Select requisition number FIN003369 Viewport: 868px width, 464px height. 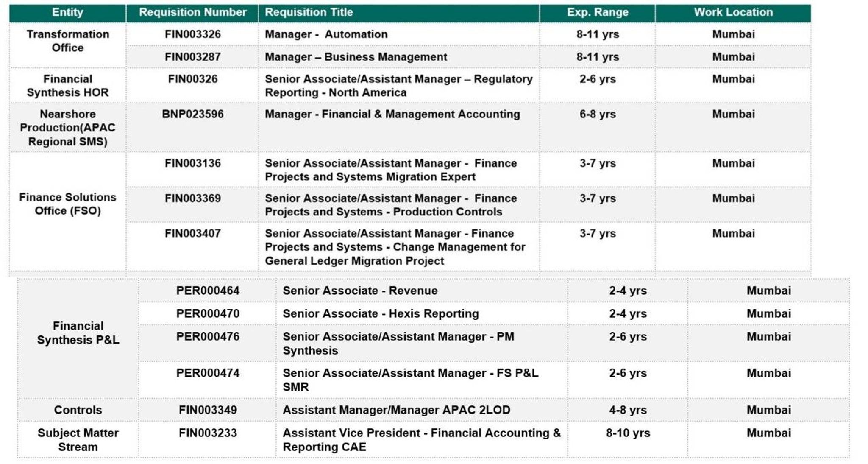[x=193, y=198]
